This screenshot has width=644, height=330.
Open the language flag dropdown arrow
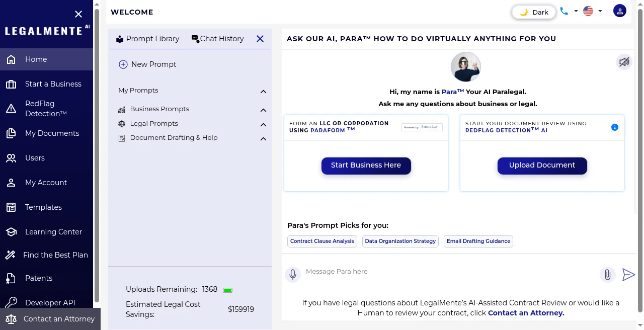point(600,11)
